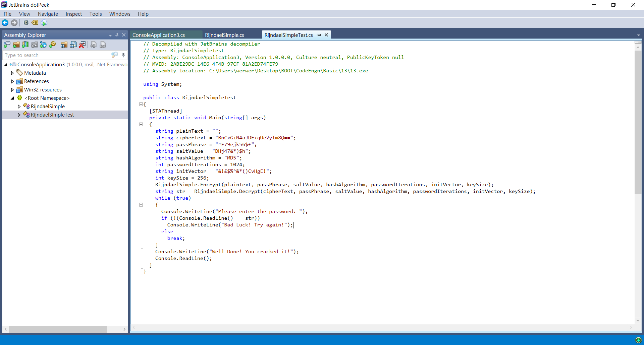Click the magnifier icon in search box
This screenshot has height=345, width=644.
(x=115, y=55)
